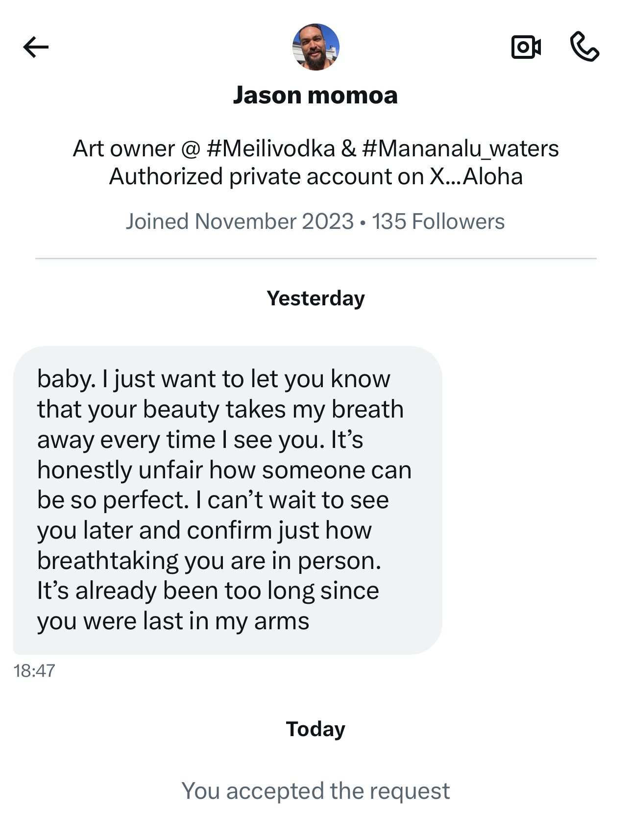Start a video call with Jason momoa
The image size is (632, 840).
coord(526,47)
